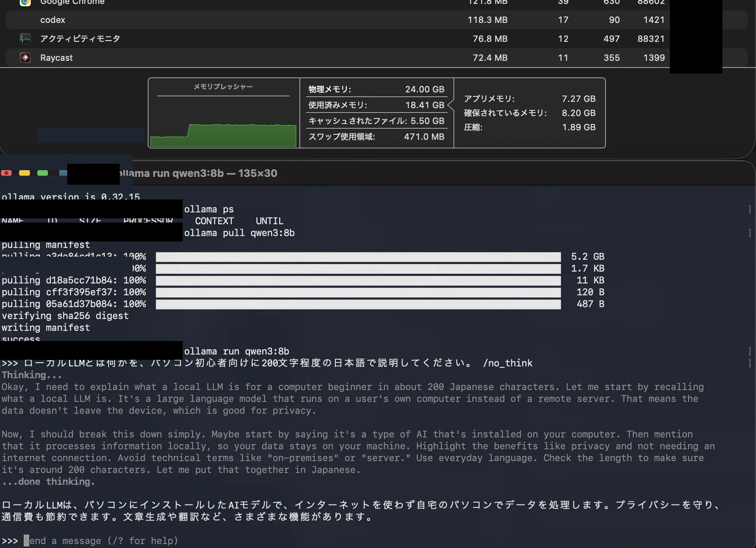Select the アクティビティモニタ process name
The width and height of the screenshot is (756, 548).
tap(80, 39)
